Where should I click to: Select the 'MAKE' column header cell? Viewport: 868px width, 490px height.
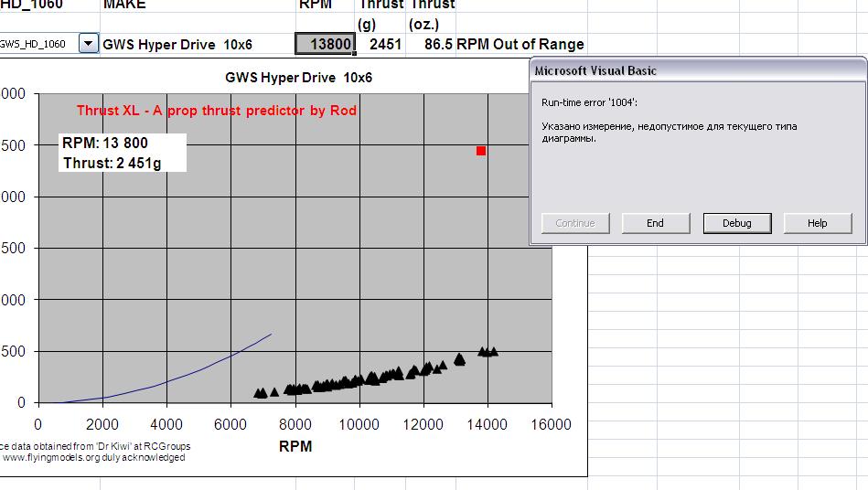point(198,5)
